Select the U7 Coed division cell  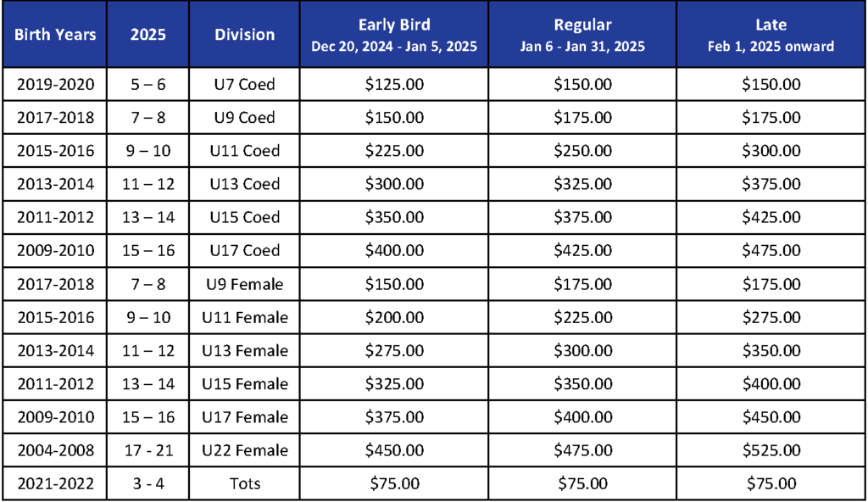244,85
